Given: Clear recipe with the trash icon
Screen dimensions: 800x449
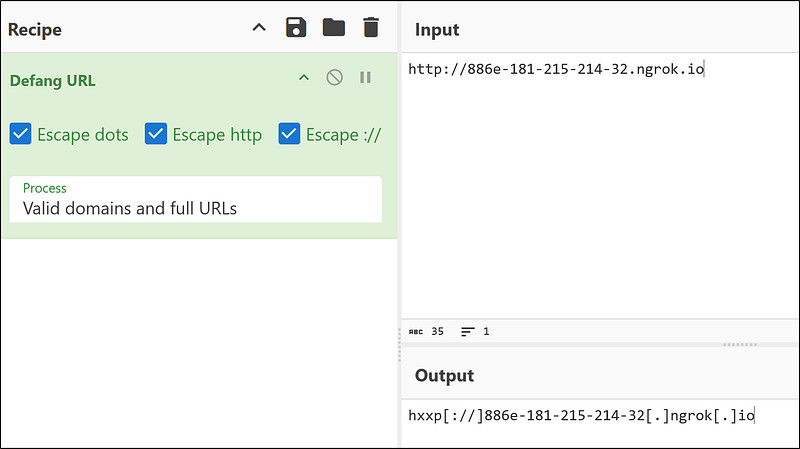Looking at the screenshot, I should tap(371, 28).
